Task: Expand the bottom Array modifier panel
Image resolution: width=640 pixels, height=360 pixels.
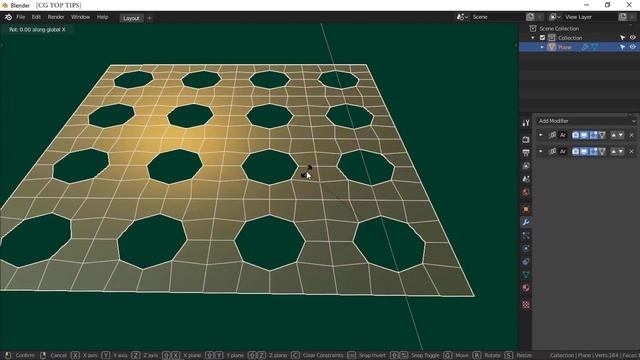Action: (x=541, y=151)
